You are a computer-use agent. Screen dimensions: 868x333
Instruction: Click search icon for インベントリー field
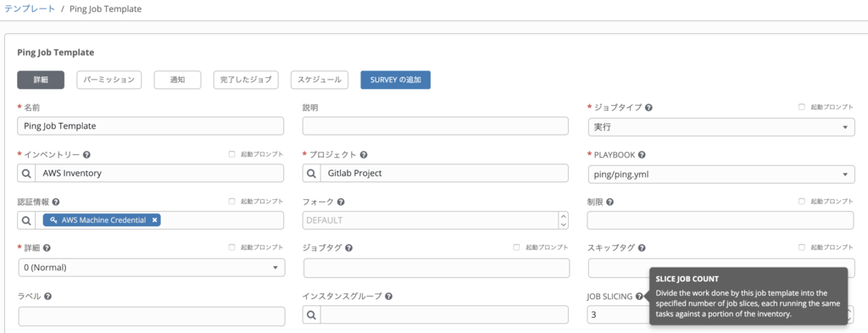tap(26, 173)
